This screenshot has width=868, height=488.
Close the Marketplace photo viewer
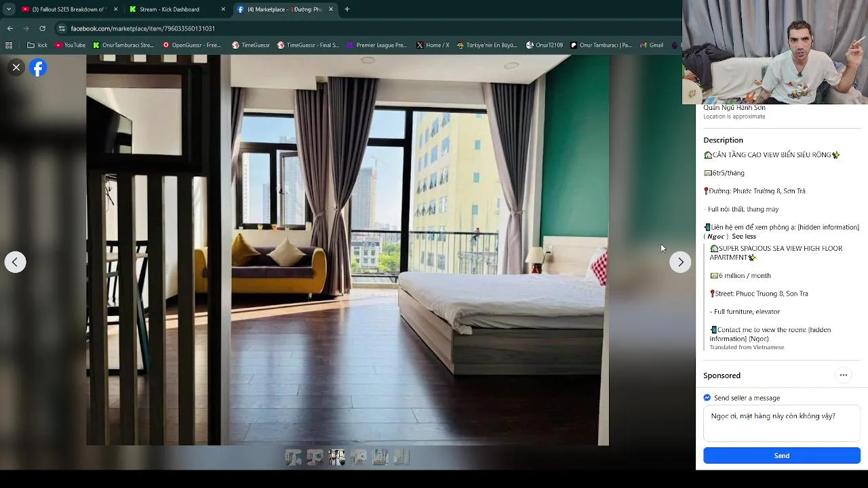(x=16, y=67)
